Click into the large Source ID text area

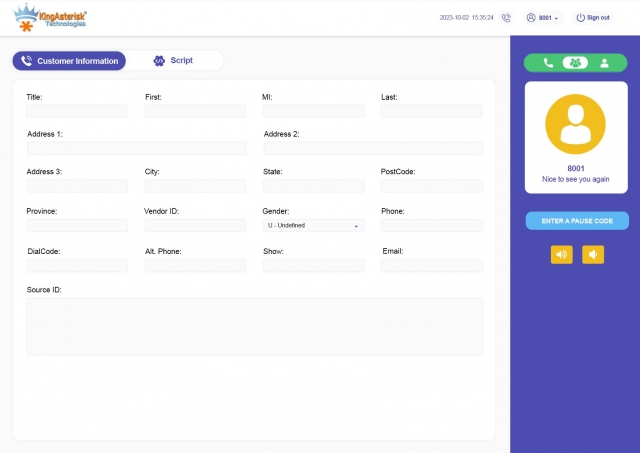(255, 327)
